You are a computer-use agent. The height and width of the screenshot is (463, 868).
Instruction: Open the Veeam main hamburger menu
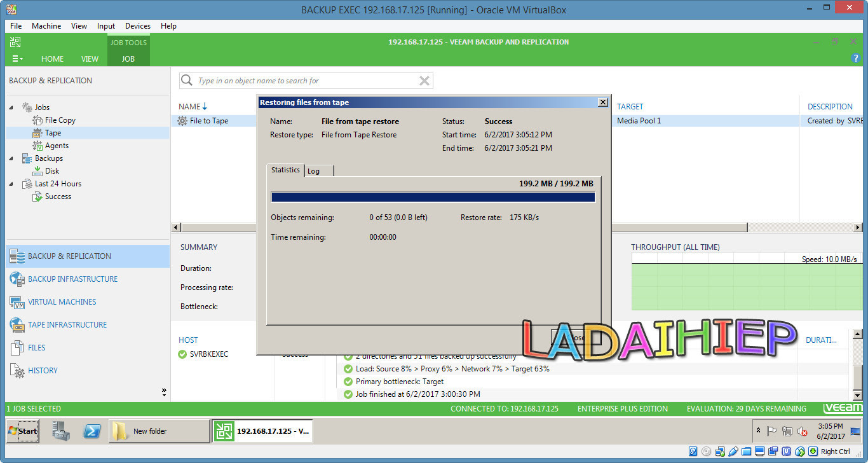[17, 59]
